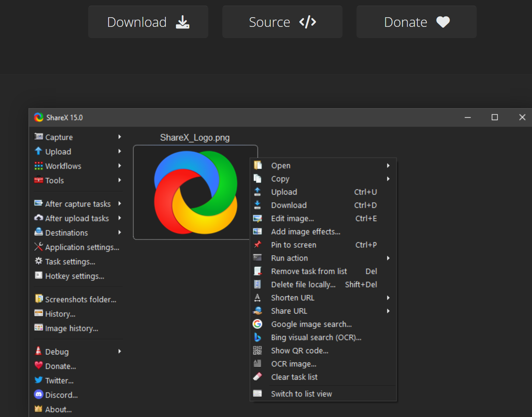Click the Donate button on webpage
This screenshot has height=417, width=532.
pyautogui.click(x=417, y=22)
